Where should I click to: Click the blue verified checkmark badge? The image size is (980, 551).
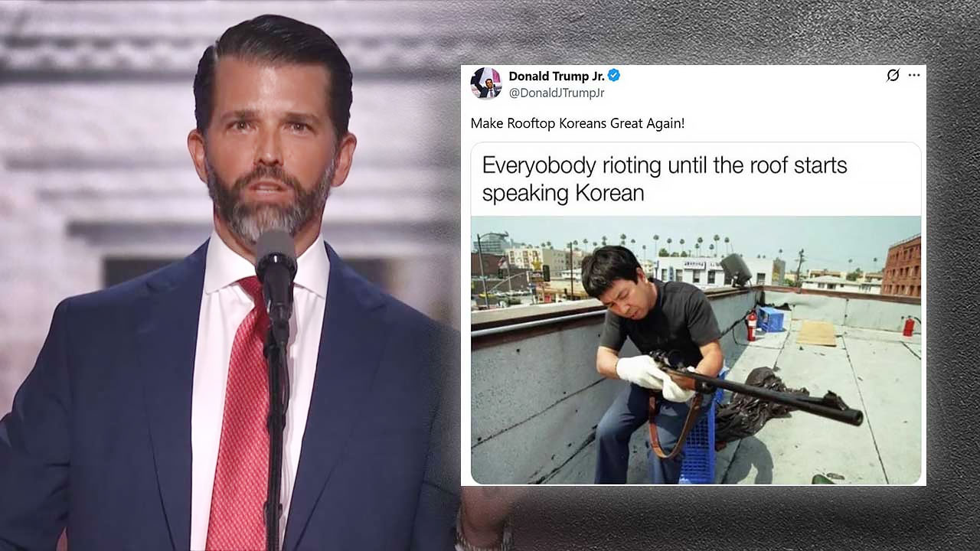click(614, 75)
